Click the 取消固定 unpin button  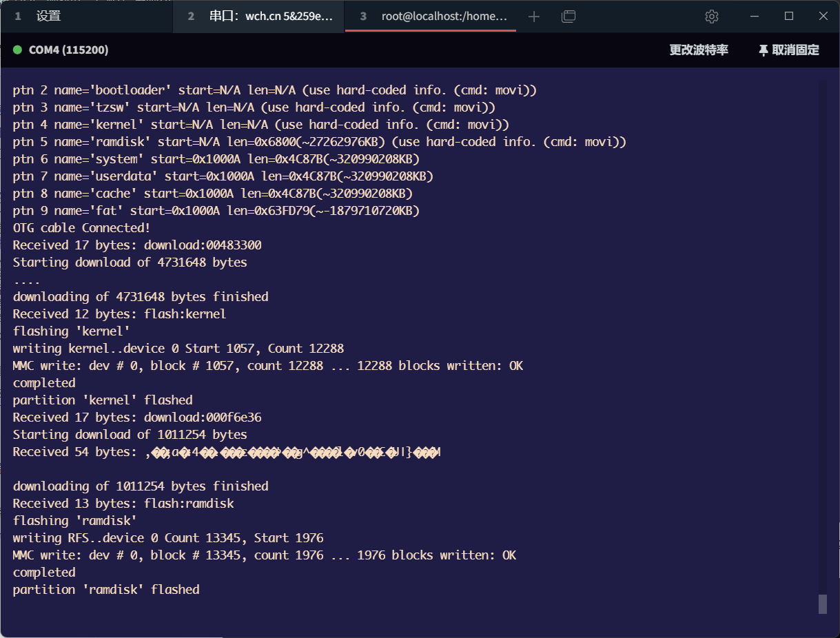click(x=789, y=50)
